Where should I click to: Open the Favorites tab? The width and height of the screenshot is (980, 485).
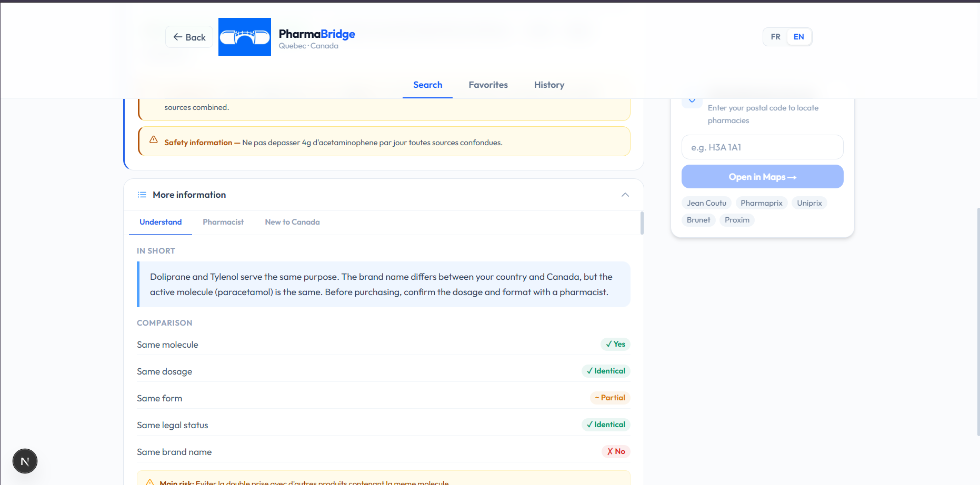(x=488, y=85)
